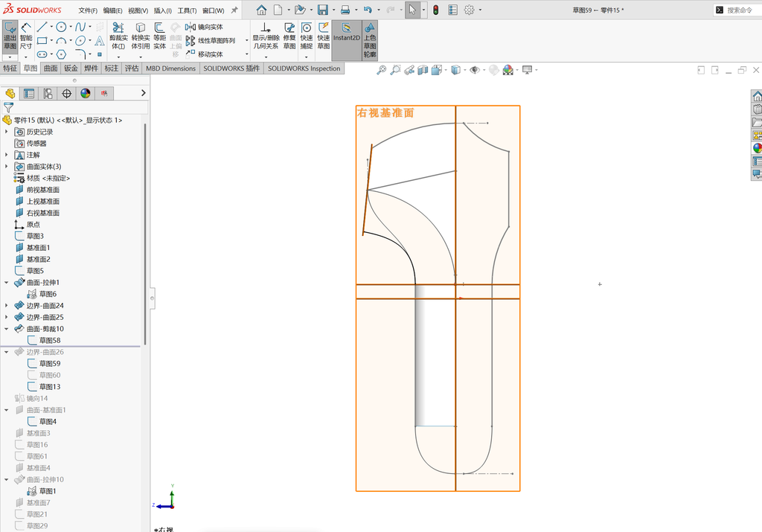The width and height of the screenshot is (762, 532).
Task: Select the Smart Dimension (智能尺寸) tool
Action: [26, 37]
